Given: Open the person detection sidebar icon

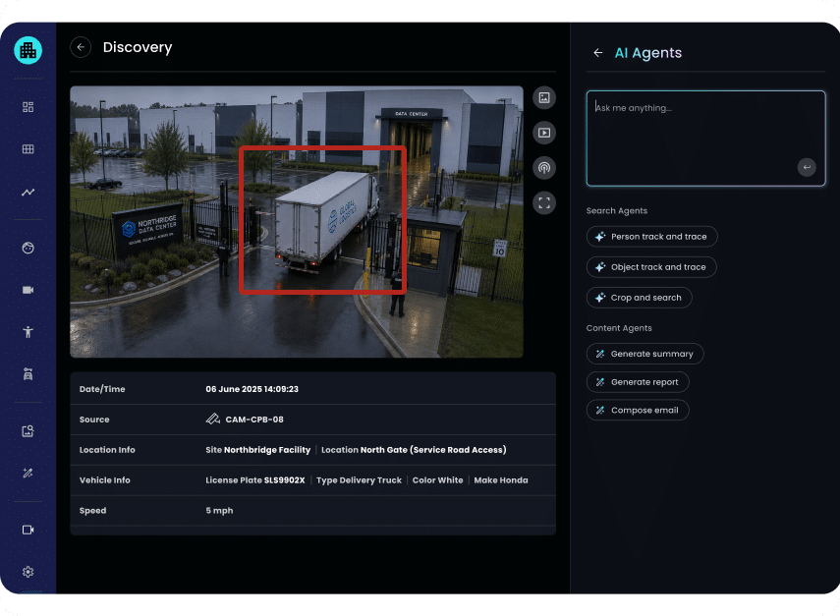Looking at the screenshot, I should 28,332.
